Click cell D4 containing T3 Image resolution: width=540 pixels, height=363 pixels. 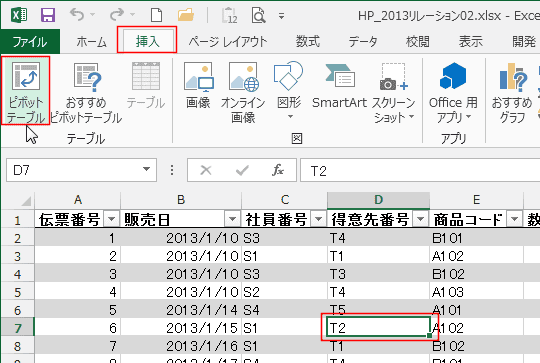[378, 274]
